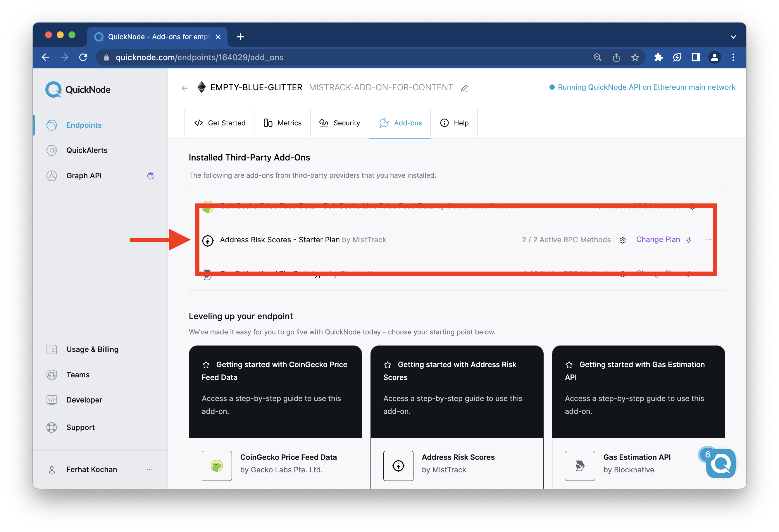Viewport: 779px width, 532px height.
Task: Click the site lock icon in address bar
Action: (106, 57)
